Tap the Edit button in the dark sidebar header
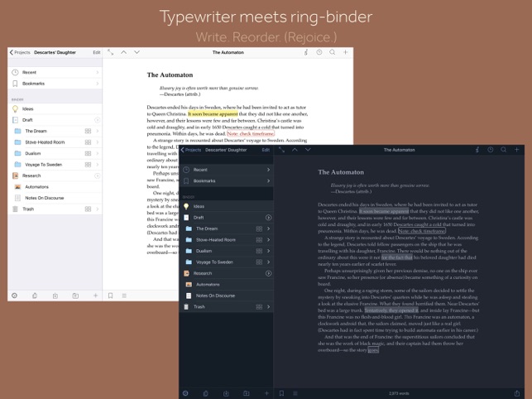Screen dimensions: 532x399 tap(266, 150)
